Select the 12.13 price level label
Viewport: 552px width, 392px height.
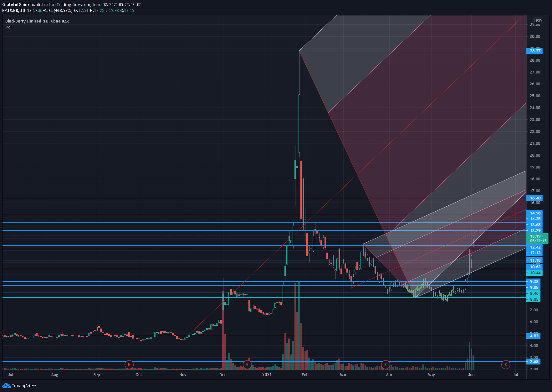(535, 253)
